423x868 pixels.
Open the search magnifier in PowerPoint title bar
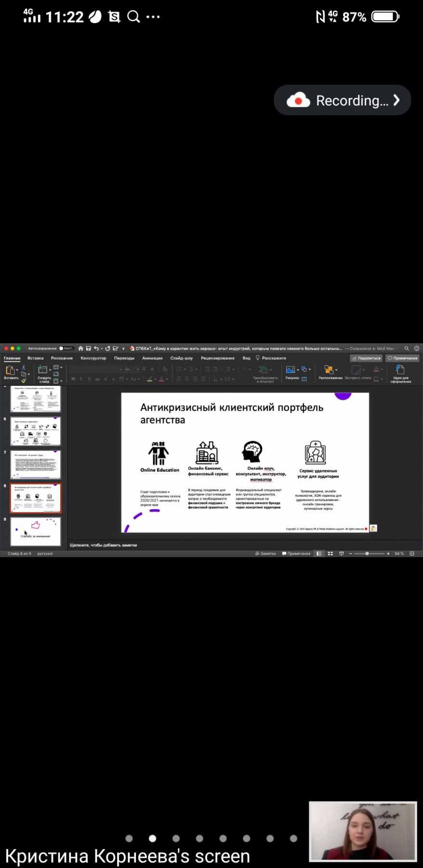(407, 348)
